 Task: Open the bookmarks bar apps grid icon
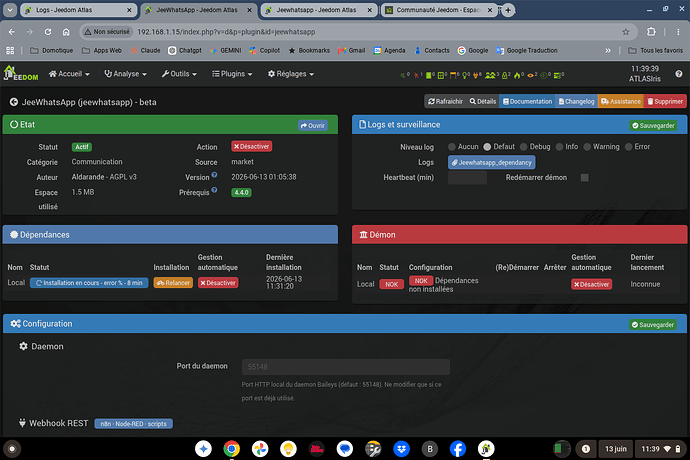tap(10, 51)
